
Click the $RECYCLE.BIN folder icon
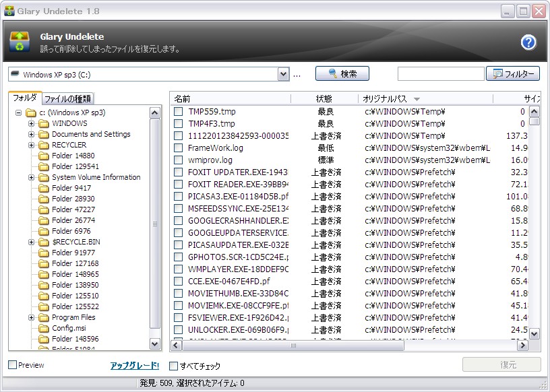pos(44,242)
